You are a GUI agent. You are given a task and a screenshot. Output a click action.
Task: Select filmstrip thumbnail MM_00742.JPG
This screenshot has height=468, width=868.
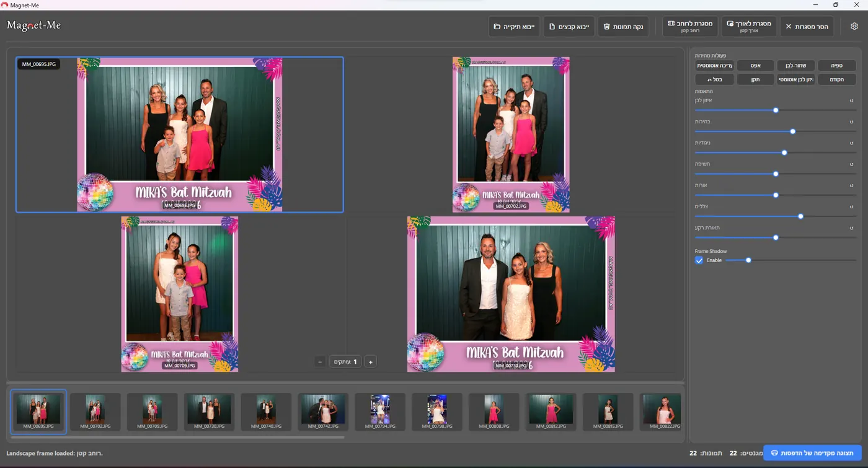[324, 412]
